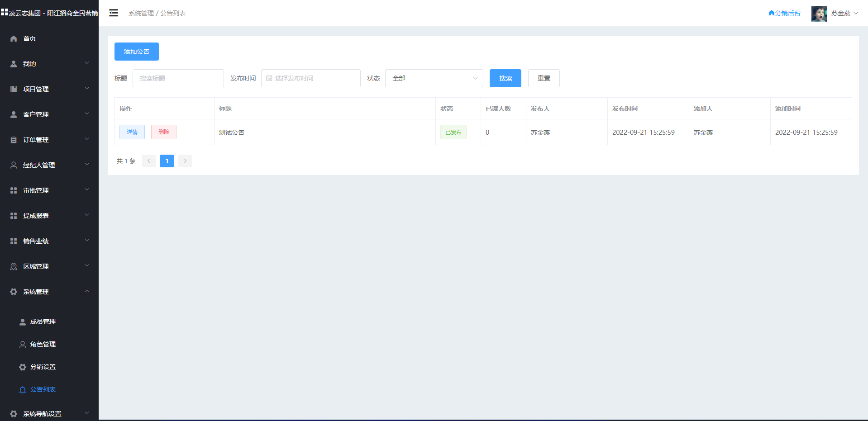Expand the 系统导航设置 chevron

(87, 413)
